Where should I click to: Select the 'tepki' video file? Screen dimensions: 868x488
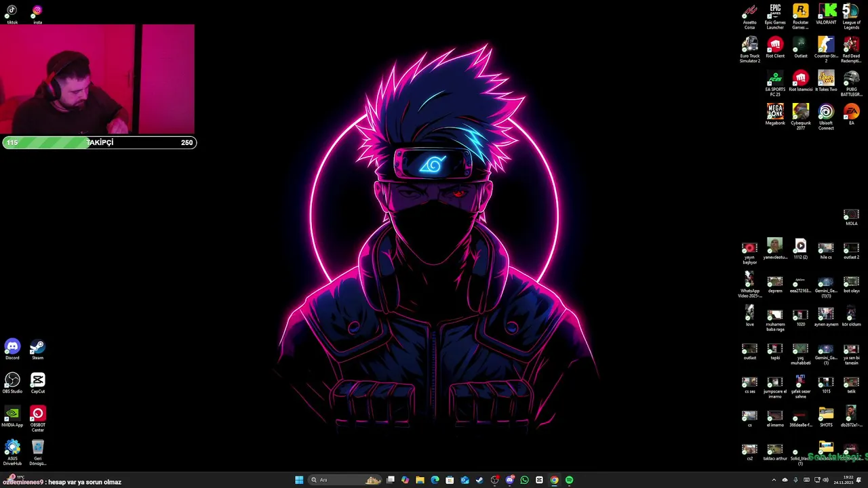tap(775, 351)
